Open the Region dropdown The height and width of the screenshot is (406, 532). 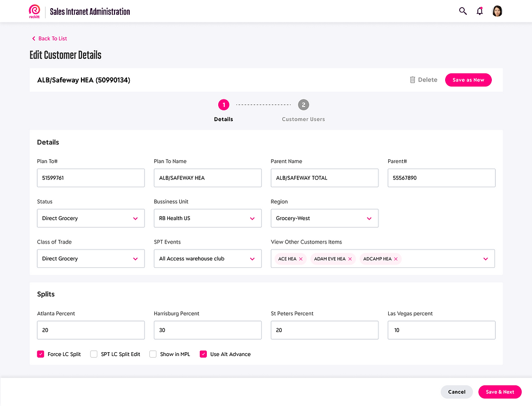324,218
